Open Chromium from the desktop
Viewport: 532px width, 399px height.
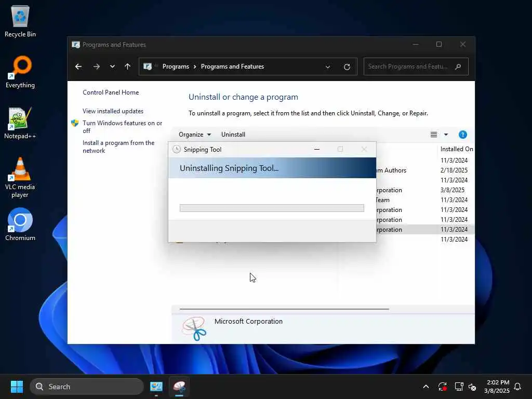point(20,224)
